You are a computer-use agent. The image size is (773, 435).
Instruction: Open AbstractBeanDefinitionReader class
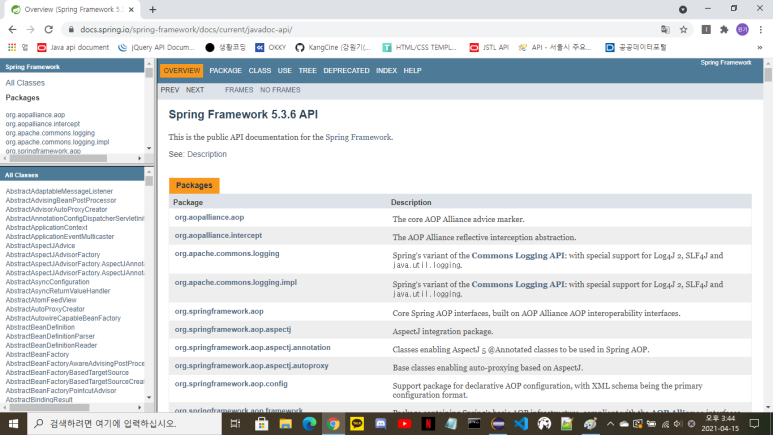point(51,345)
